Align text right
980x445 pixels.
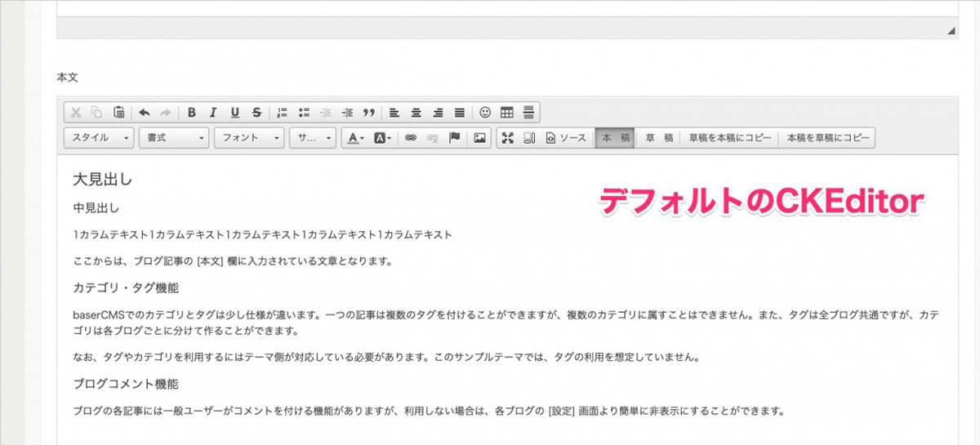point(438,113)
